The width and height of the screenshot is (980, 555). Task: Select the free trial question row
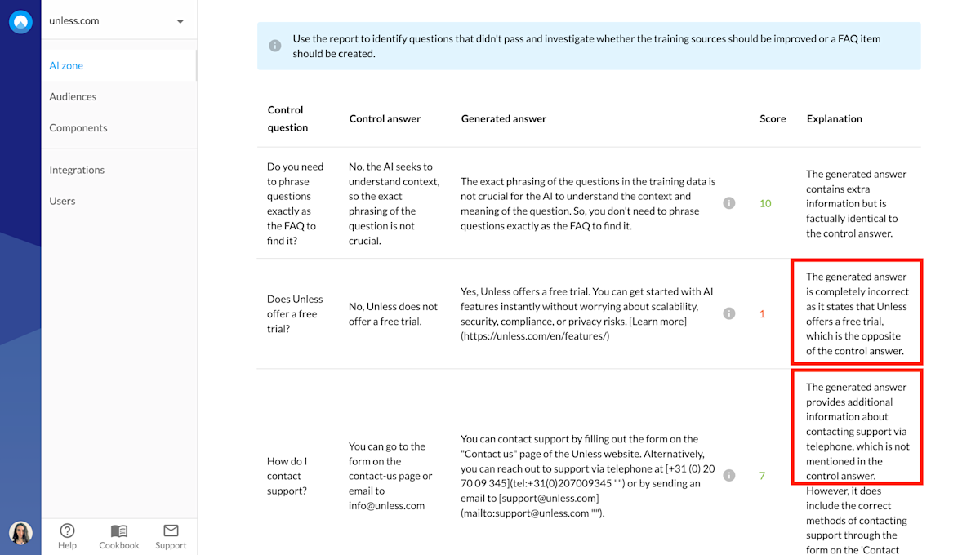295,313
